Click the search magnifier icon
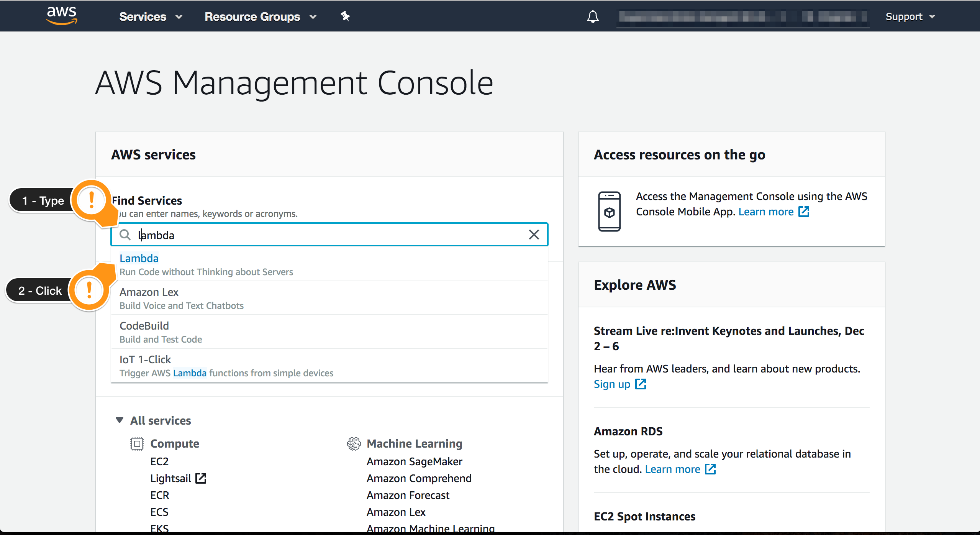This screenshot has height=535, width=980. coord(125,235)
